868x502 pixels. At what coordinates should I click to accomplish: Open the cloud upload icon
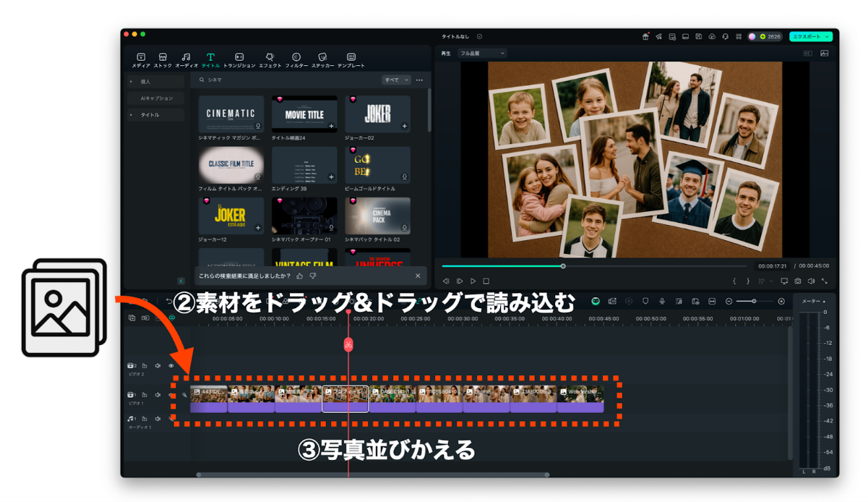point(712,36)
